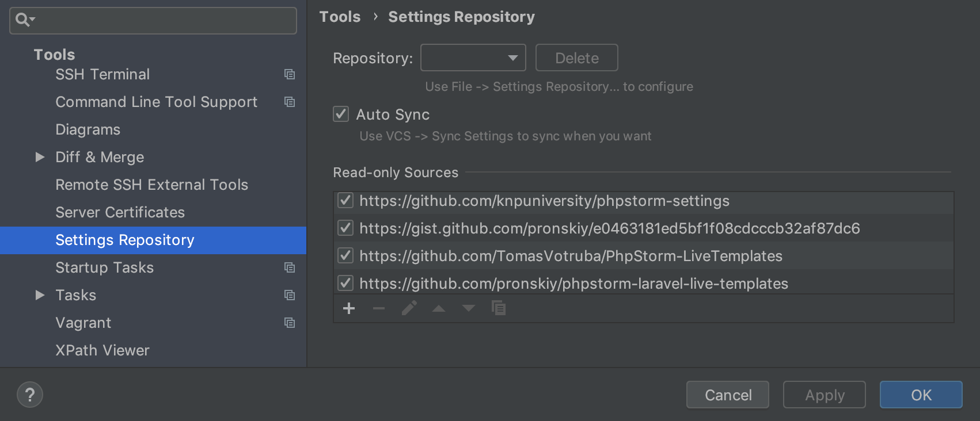Remove selected source with minus icon

(x=379, y=308)
